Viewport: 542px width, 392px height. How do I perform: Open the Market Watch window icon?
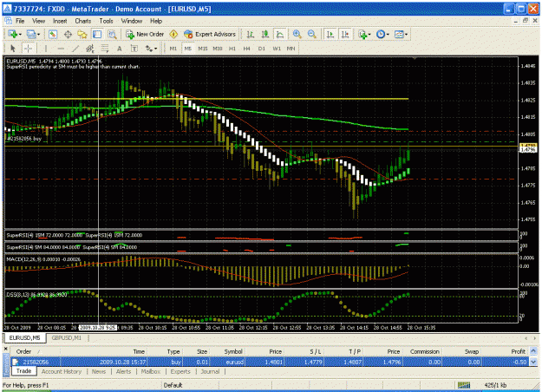[x=53, y=34]
